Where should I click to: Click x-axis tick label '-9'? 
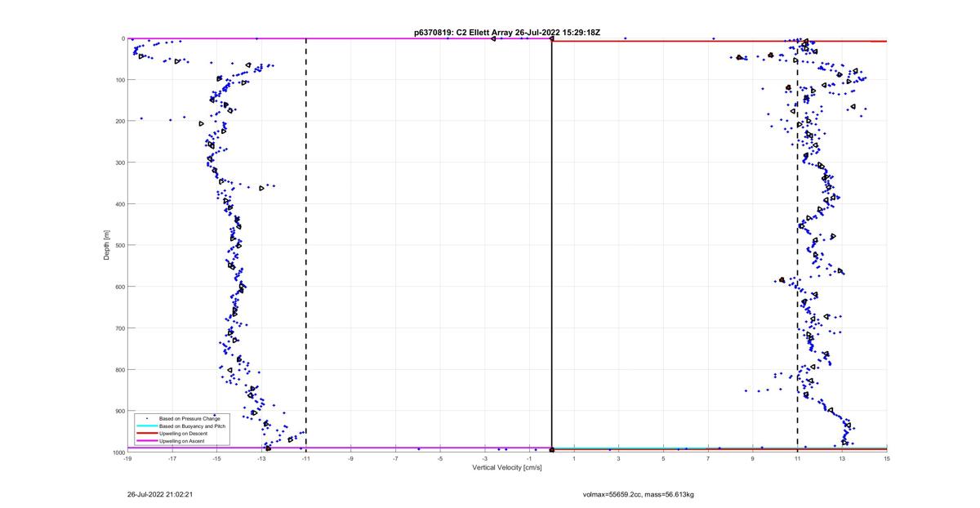pyautogui.click(x=351, y=459)
